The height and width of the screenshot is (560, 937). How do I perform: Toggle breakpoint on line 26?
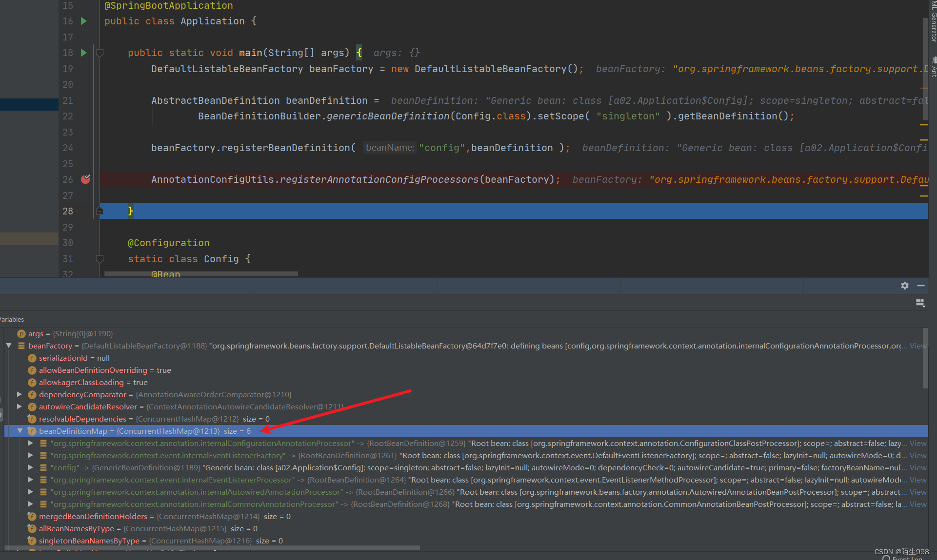coord(85,179)
